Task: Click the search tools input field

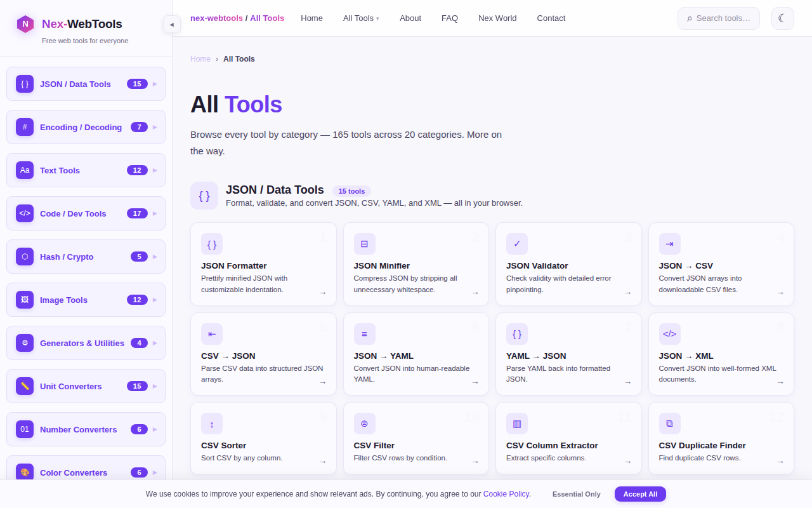Action: 718,18
